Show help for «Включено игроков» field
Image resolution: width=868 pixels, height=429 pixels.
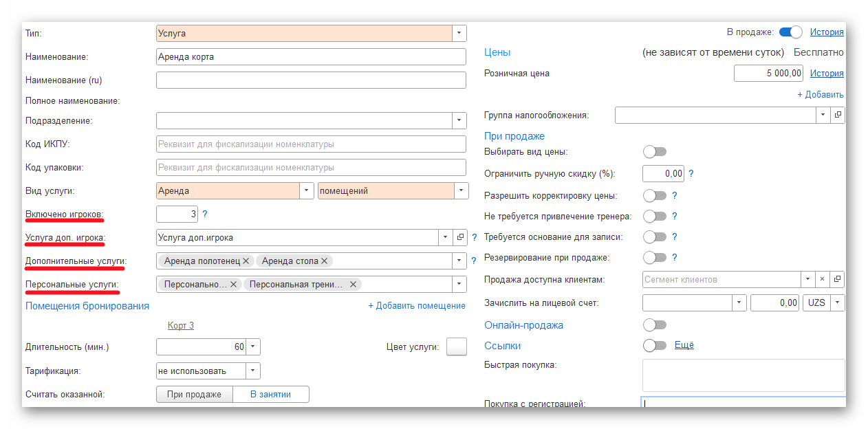(x=204, y=214)
